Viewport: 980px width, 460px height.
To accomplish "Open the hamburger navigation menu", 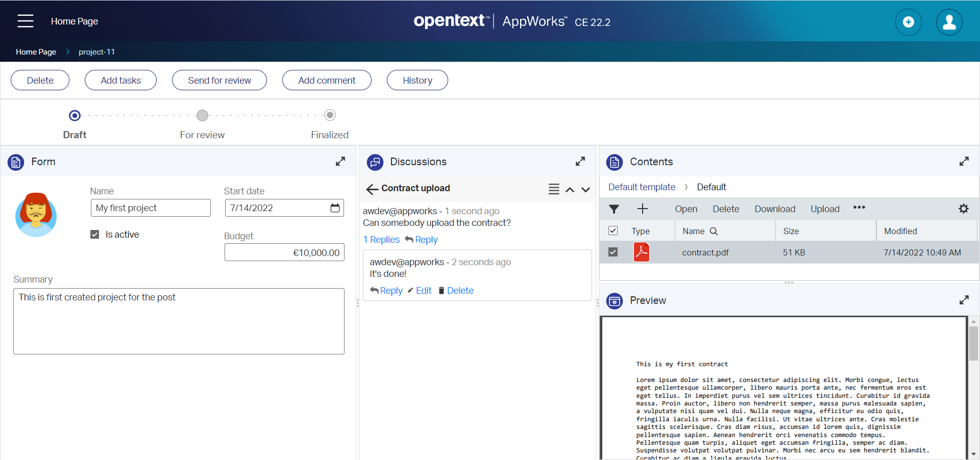I will tap(25, 21).
